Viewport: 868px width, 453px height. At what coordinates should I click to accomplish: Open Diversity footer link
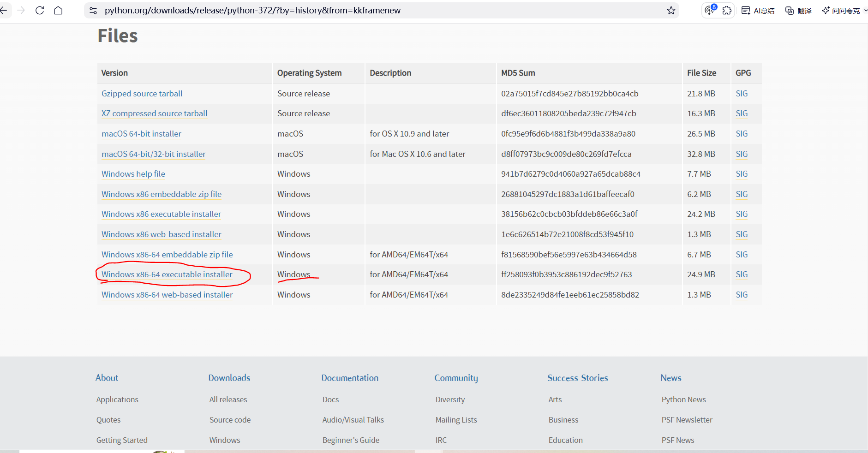point(450,399)
